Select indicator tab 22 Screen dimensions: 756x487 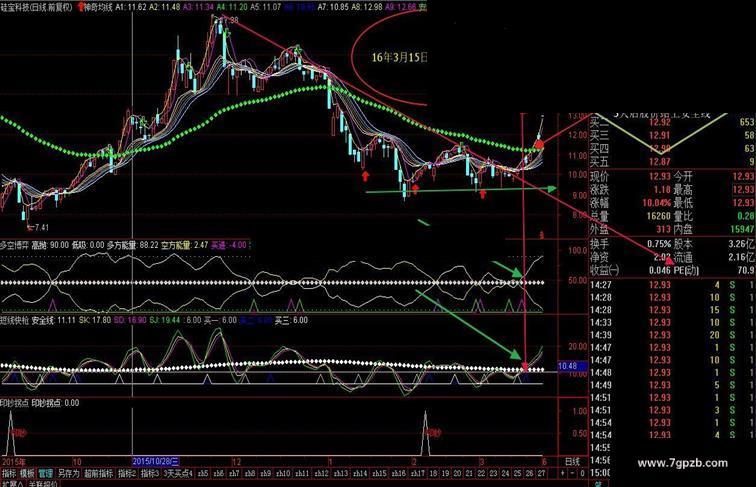coord(481,473)
